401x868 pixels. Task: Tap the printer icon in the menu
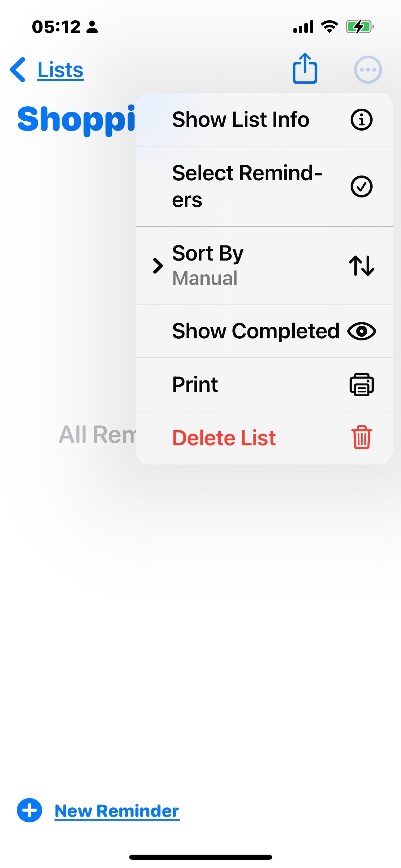click(x=361, y=384)
